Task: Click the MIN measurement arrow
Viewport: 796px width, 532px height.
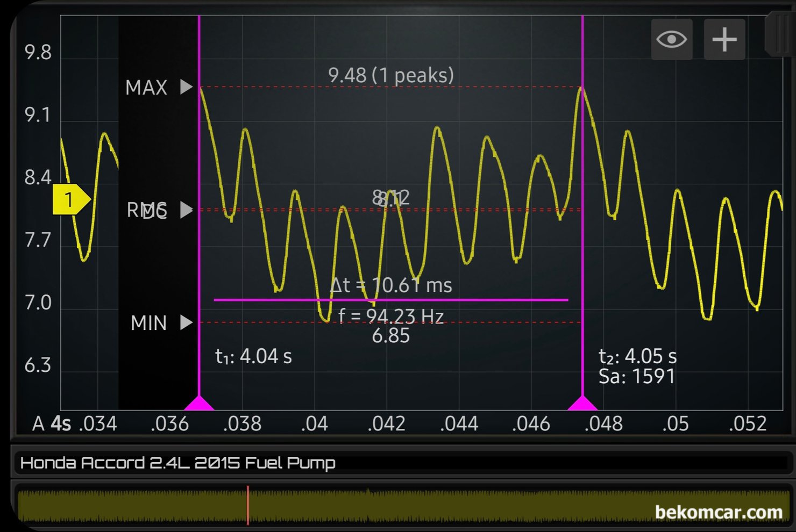Action: [x=186, y=322]
